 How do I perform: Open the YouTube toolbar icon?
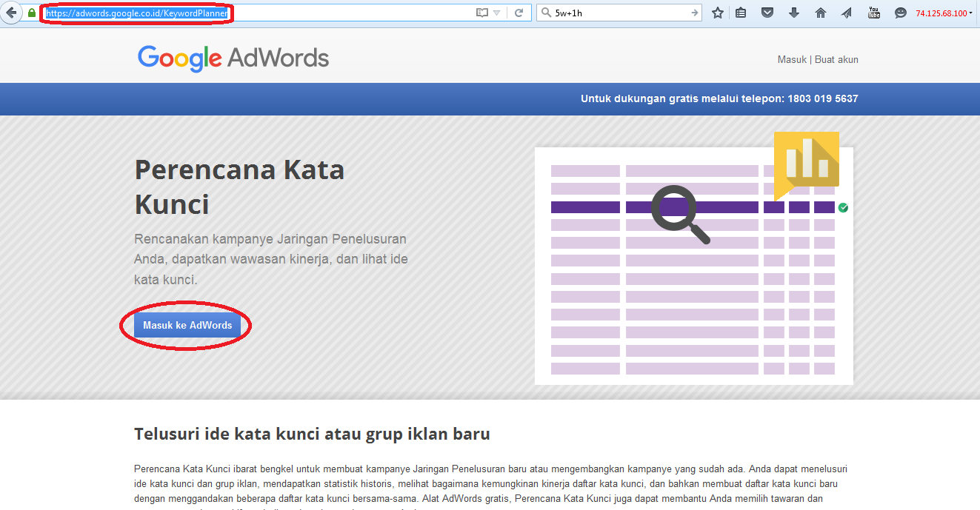point(874,13)
